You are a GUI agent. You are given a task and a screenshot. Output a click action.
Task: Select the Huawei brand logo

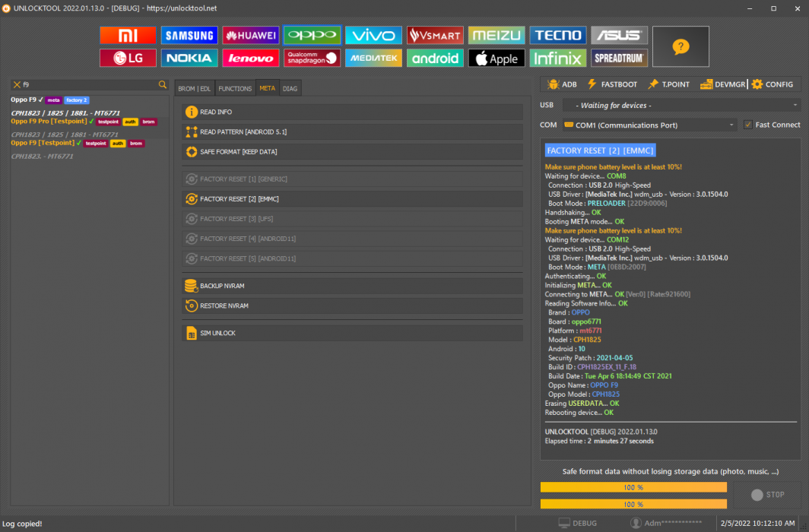click(x=251, y=36)
